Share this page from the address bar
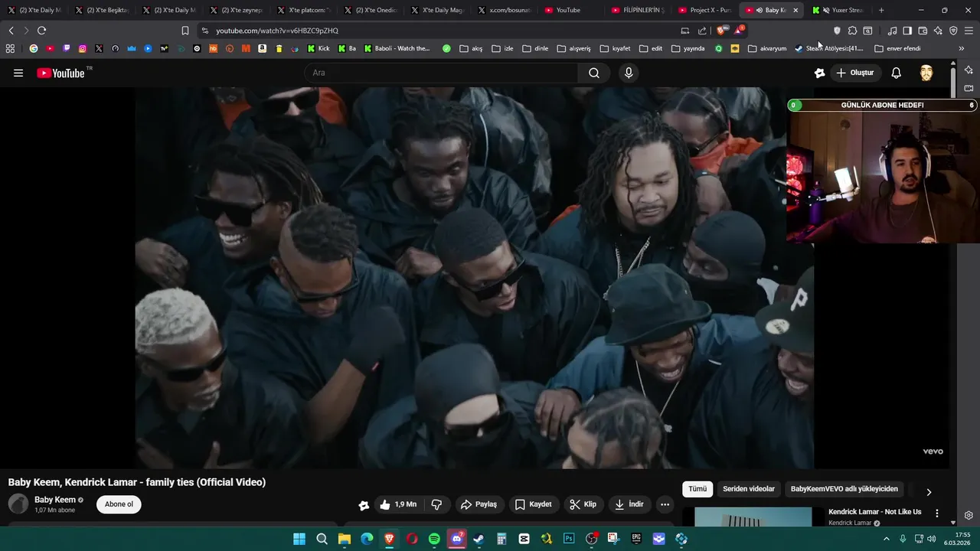Screen dimensions: 980x551 [x=702, y=31]
